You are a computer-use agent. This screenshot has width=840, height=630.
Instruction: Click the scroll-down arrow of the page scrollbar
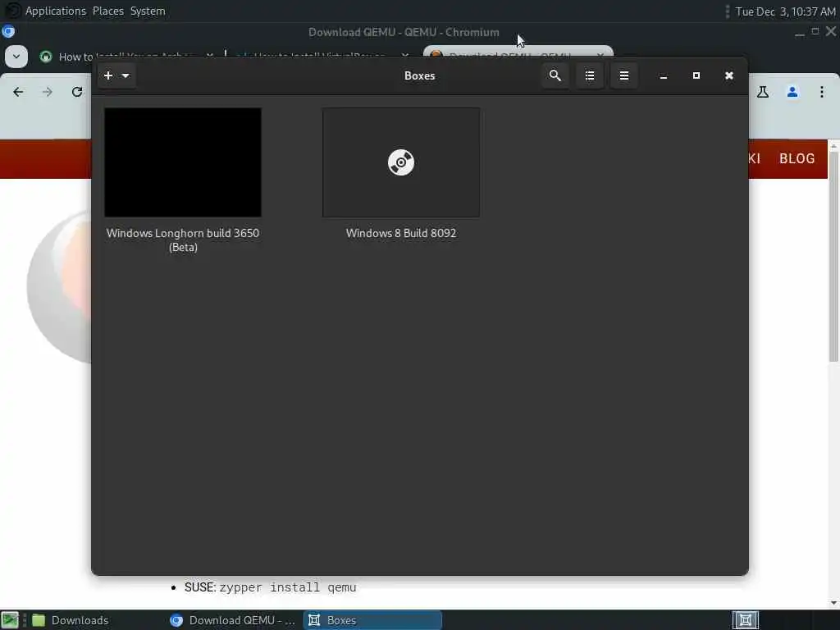[x=833, y=603]
